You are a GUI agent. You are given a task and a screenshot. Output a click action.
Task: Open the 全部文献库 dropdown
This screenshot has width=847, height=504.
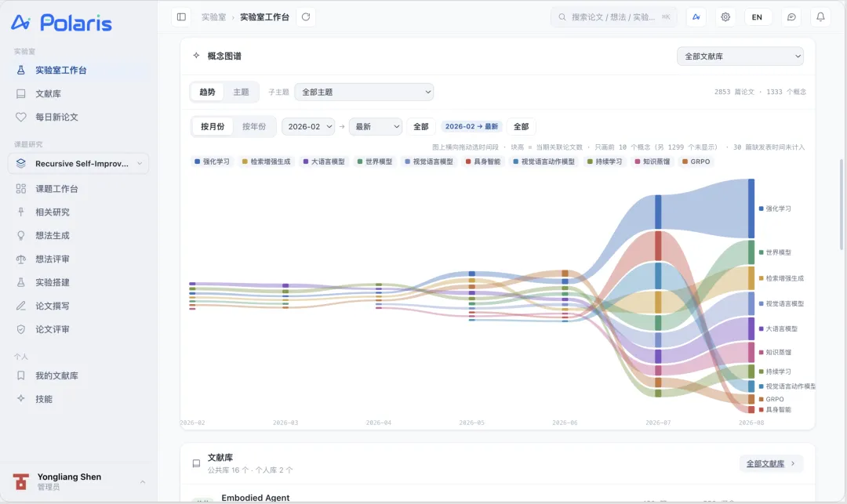[x=740, y=56]
